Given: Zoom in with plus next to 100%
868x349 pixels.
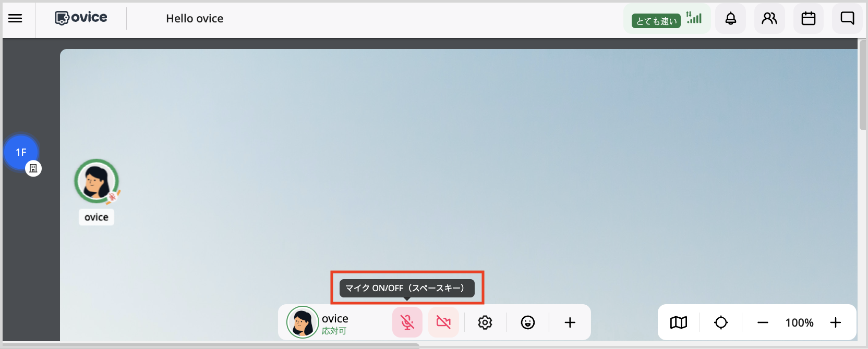Looking at the screenshot, I should tap(836, 322).
